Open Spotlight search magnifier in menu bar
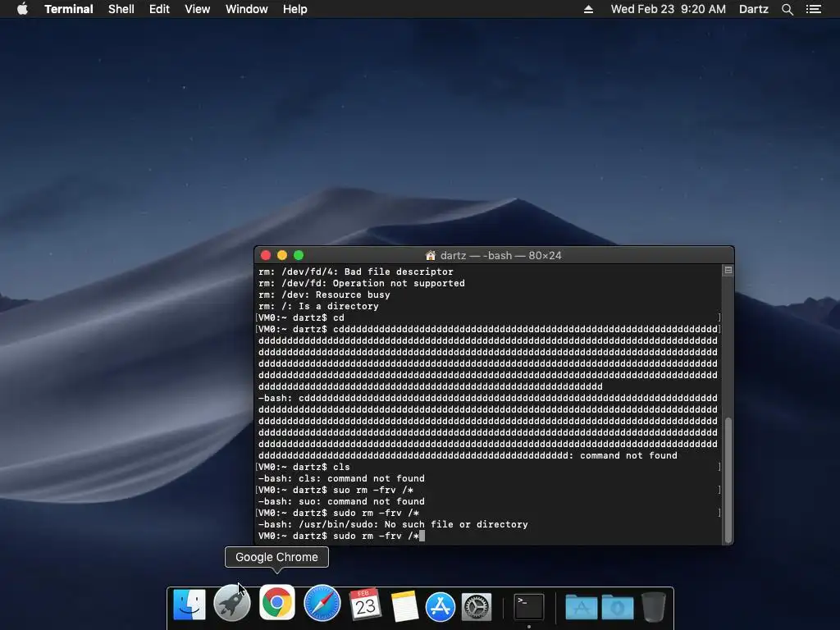 coord(787,9)
